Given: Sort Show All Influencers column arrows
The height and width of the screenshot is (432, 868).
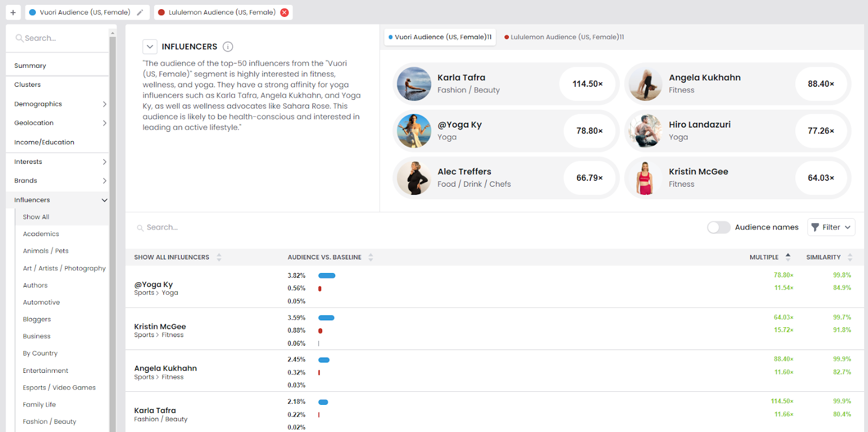Looking at the screenshot, I should click(219, 257).
